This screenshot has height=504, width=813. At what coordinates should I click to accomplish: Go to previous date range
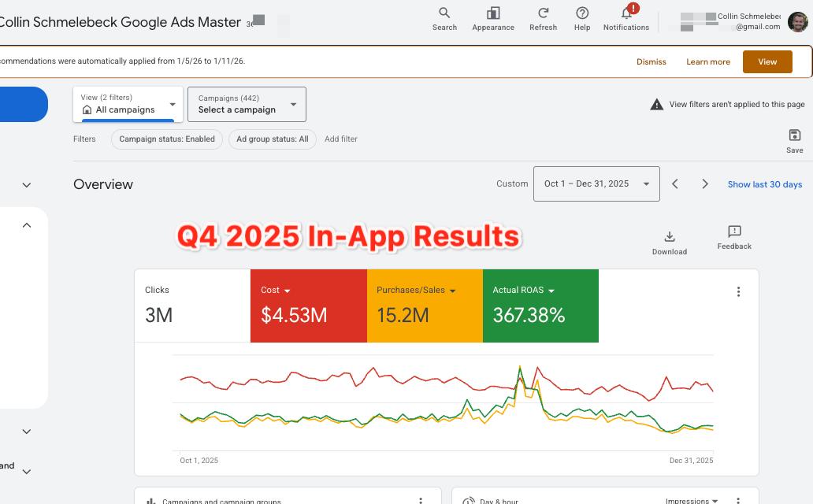tap(675, 184)
